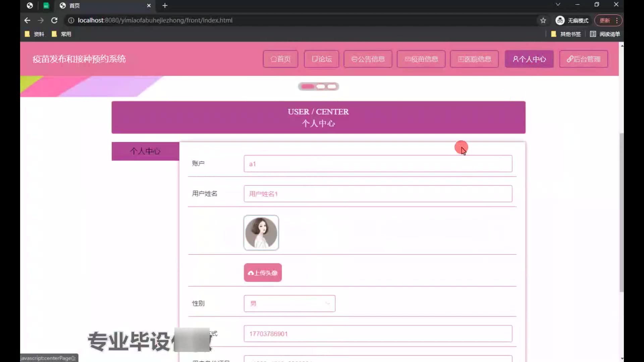Open Chrome three-dot menu
The height and width of the screenshot is (362, 644).
click(617, 20)
